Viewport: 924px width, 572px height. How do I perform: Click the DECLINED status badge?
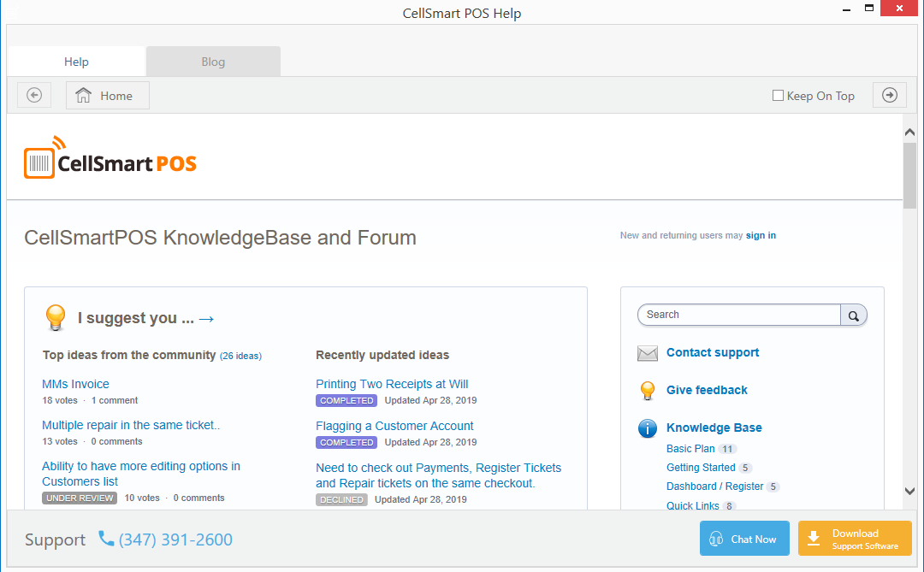(341, 499)
